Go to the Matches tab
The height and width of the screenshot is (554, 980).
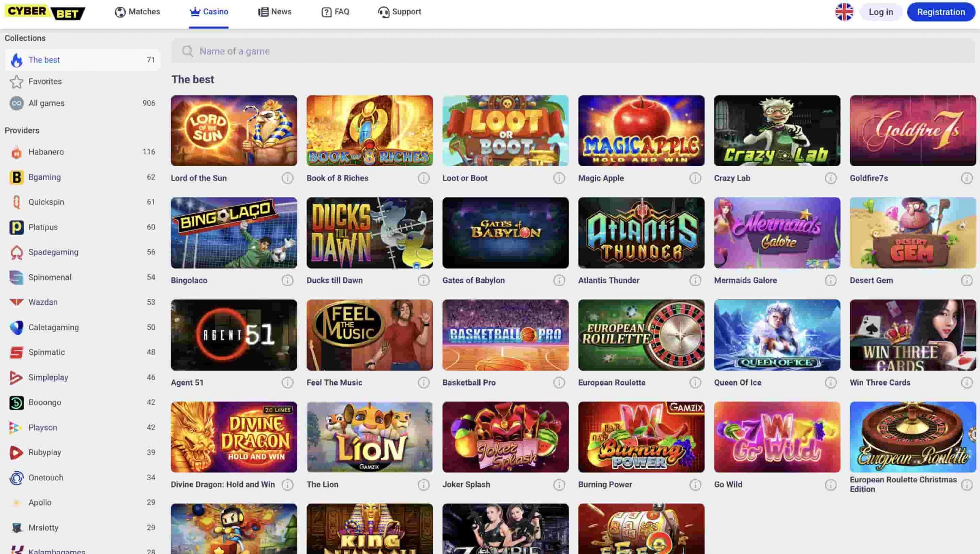(x=137, y=12)
